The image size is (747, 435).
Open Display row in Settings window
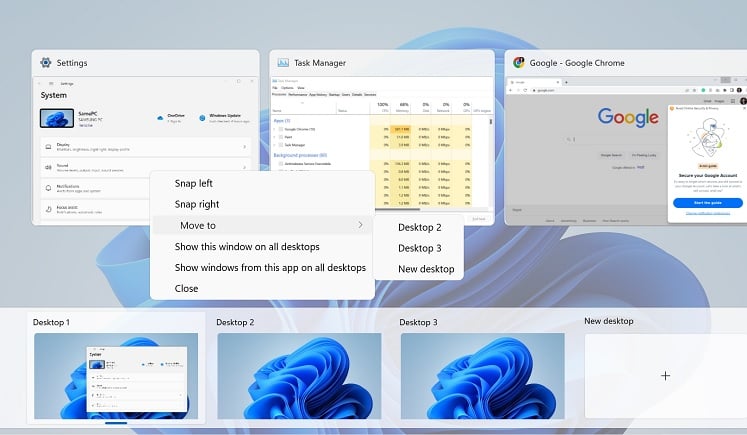coord(146,147)
